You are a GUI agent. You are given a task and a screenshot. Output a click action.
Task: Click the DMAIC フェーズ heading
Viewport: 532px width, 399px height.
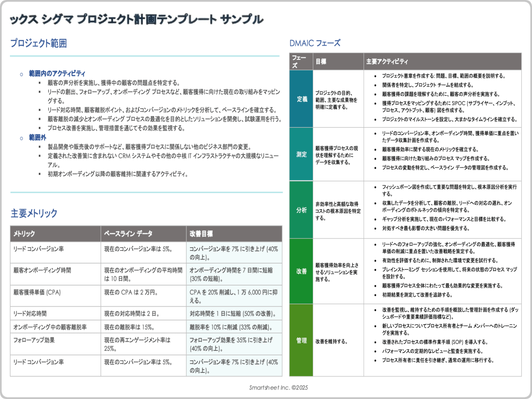coord(315,43)
